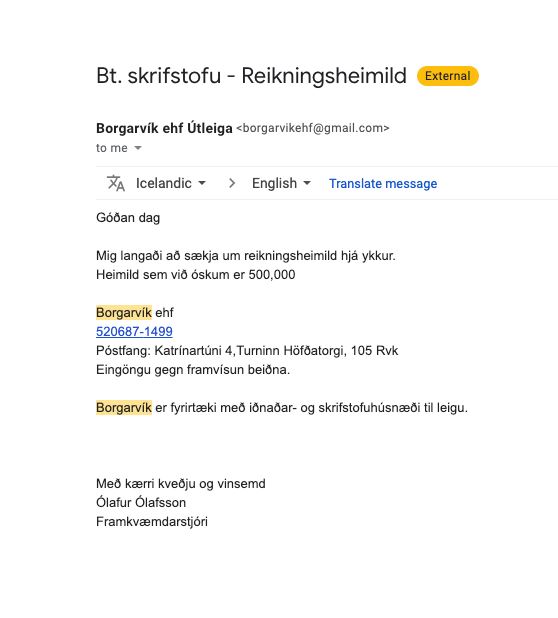Click the yellow External label badge
The image size is (558, 618).
click(x=448, y=76)
